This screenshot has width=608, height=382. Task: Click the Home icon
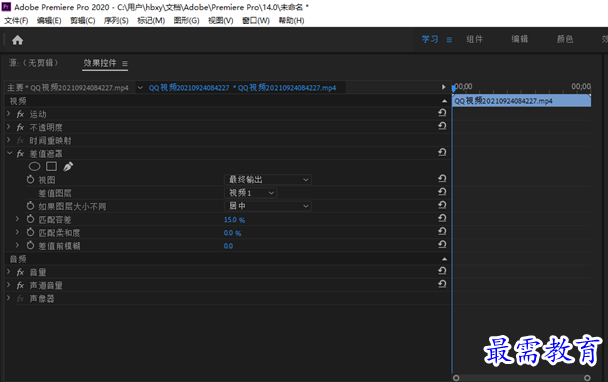17,40
